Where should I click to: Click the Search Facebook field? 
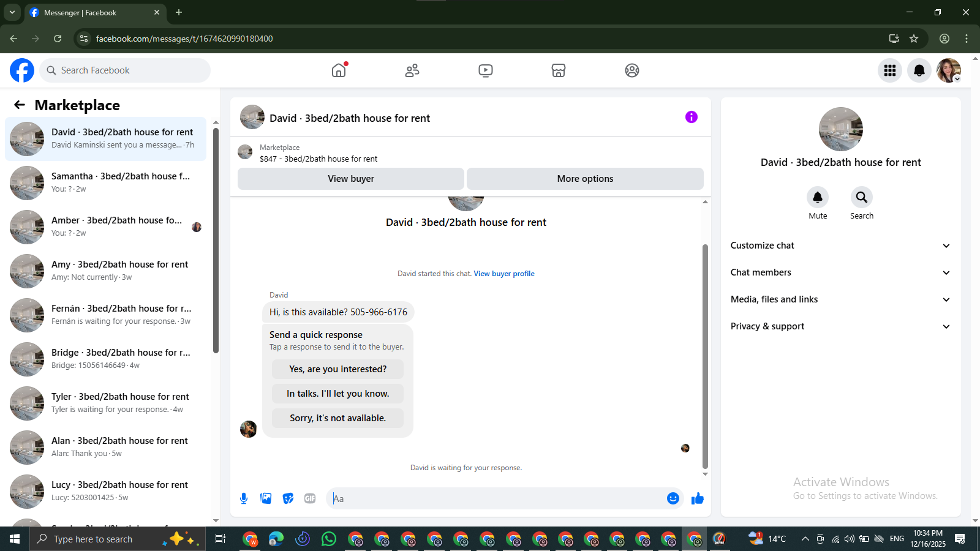coord(125,70)
